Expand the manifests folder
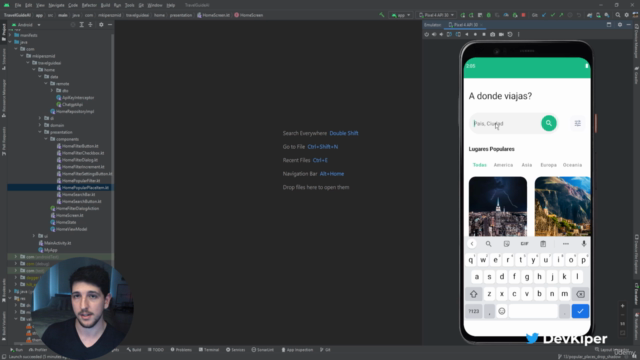 coord(10,35)
